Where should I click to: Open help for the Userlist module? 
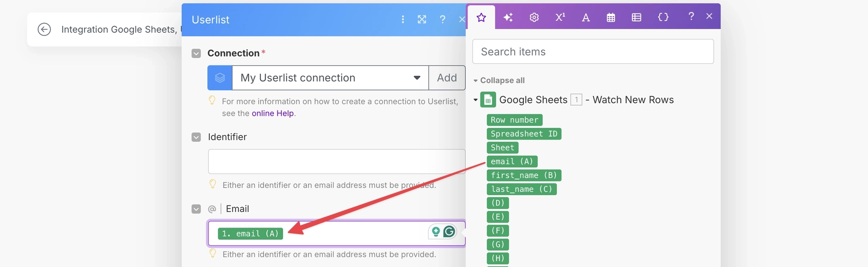pyautogui.click(x=442, y=20)
